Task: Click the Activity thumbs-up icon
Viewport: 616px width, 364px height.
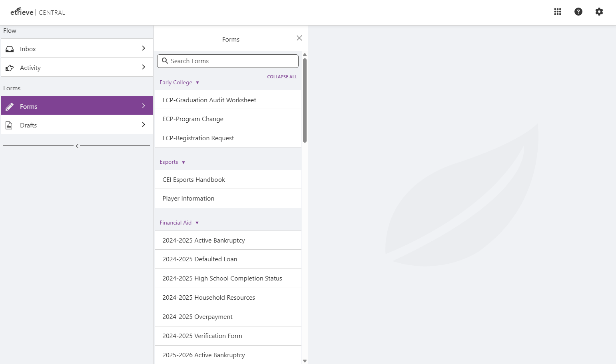Action: click(10, 68)
